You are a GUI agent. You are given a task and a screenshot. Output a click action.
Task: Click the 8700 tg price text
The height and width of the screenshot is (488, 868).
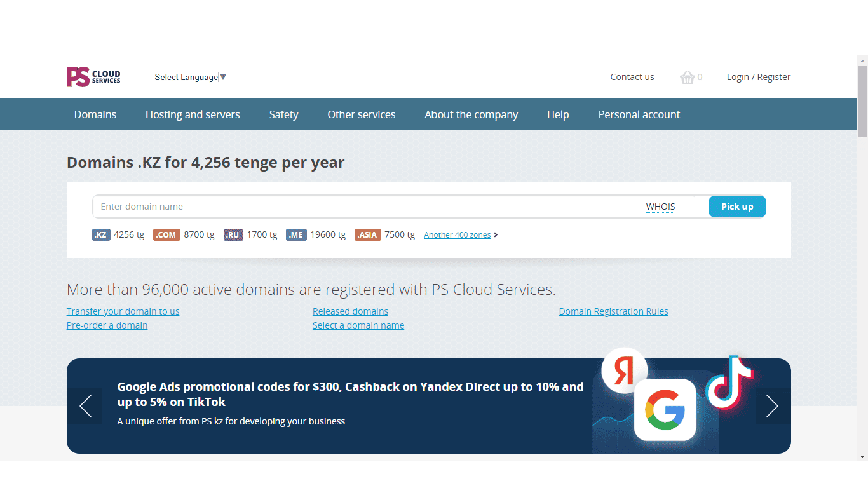click(199, 234)
